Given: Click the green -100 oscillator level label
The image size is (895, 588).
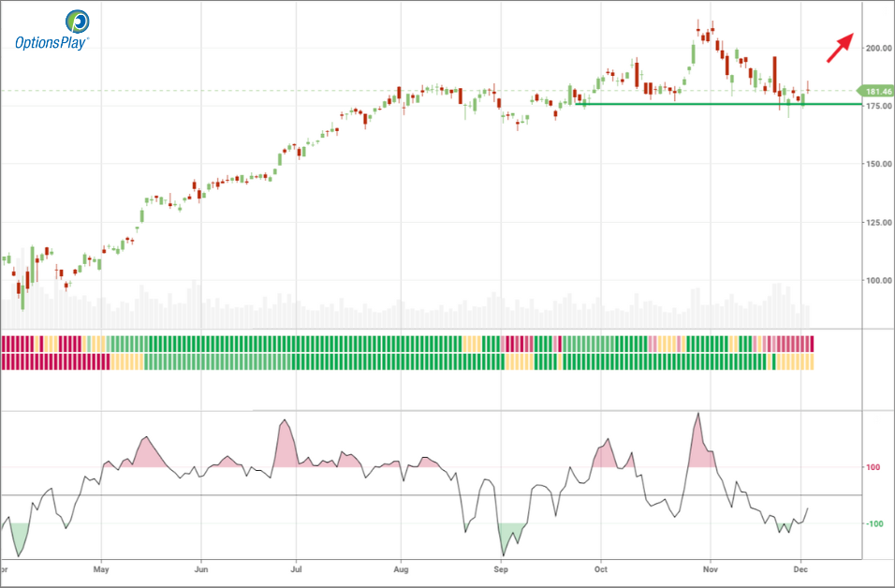Looking at the screenshot, I should (873, 523).
